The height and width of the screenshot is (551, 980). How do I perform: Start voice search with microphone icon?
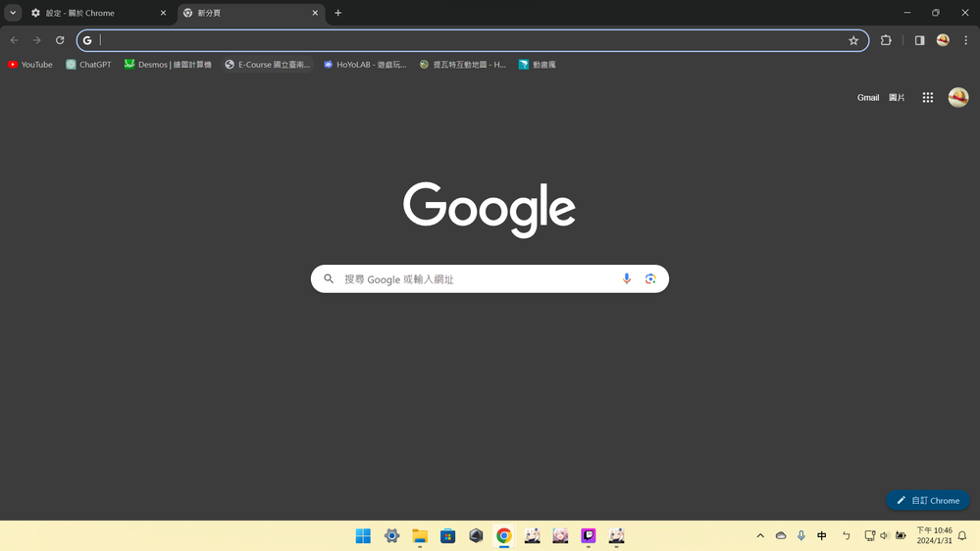pyautogui.click(x=626, y=278)
